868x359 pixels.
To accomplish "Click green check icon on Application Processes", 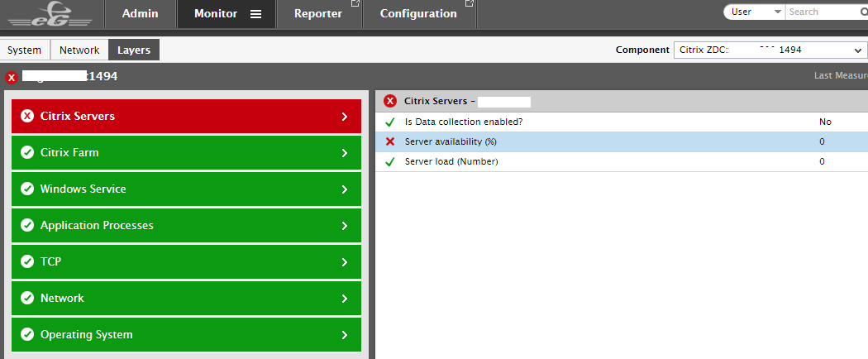I will [x=27, y=226].
